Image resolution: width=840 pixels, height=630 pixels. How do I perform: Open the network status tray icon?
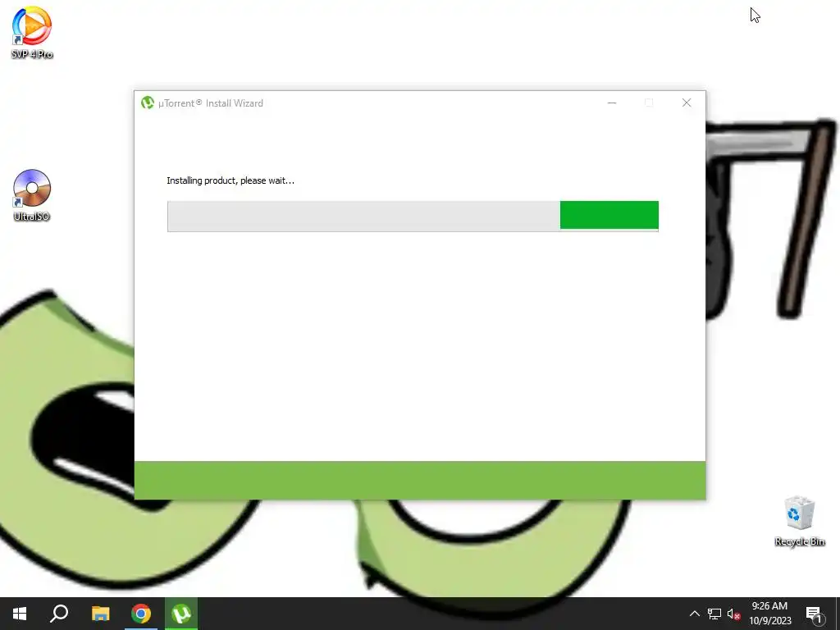click(714, 614)
